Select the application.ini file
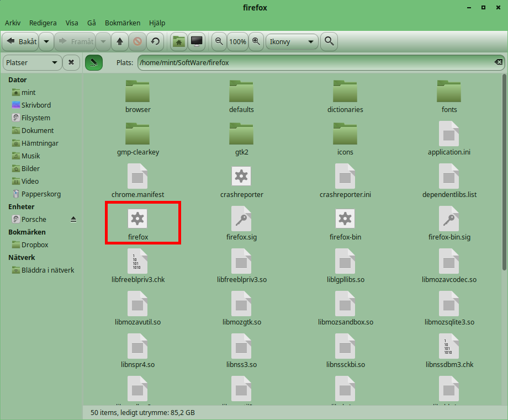Screen dimensions: 508x420 pos(449,139)
